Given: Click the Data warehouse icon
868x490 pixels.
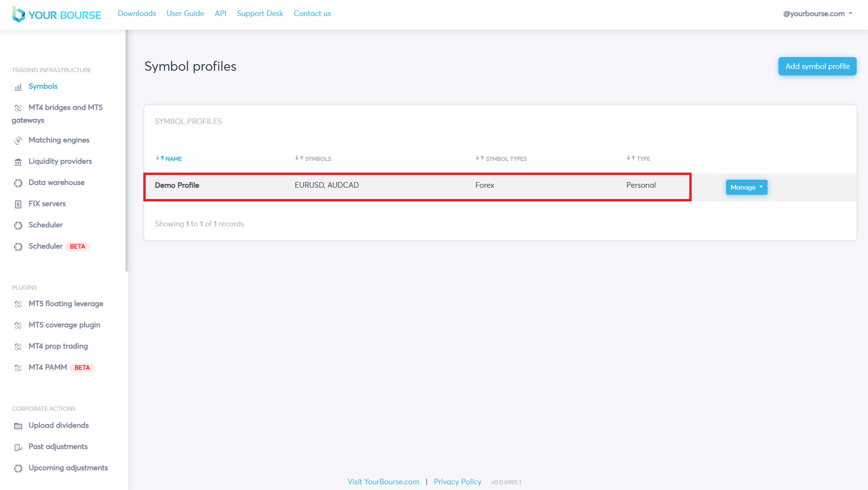Looking at the screenshot, I should pos(18,183).
